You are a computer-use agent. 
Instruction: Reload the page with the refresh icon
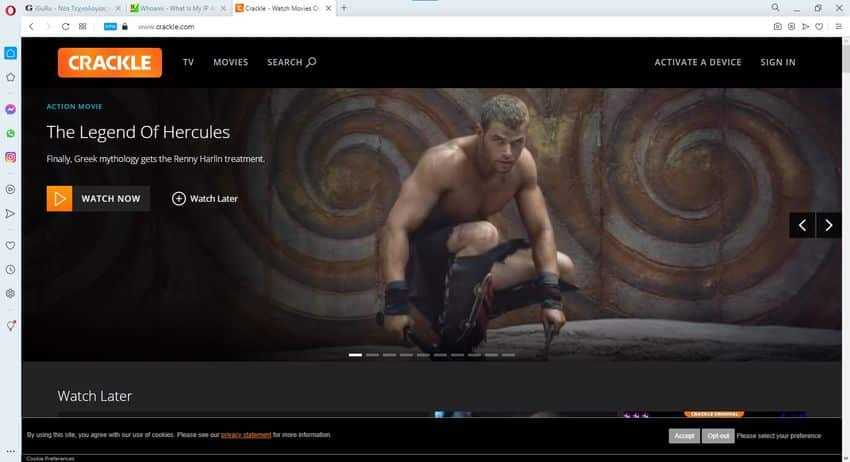pos(65,27)
